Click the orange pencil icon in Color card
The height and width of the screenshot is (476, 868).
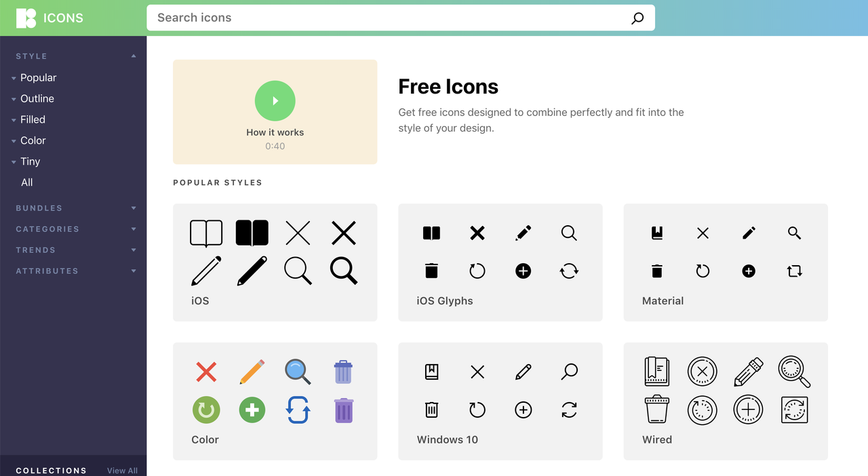click(252, 372)
